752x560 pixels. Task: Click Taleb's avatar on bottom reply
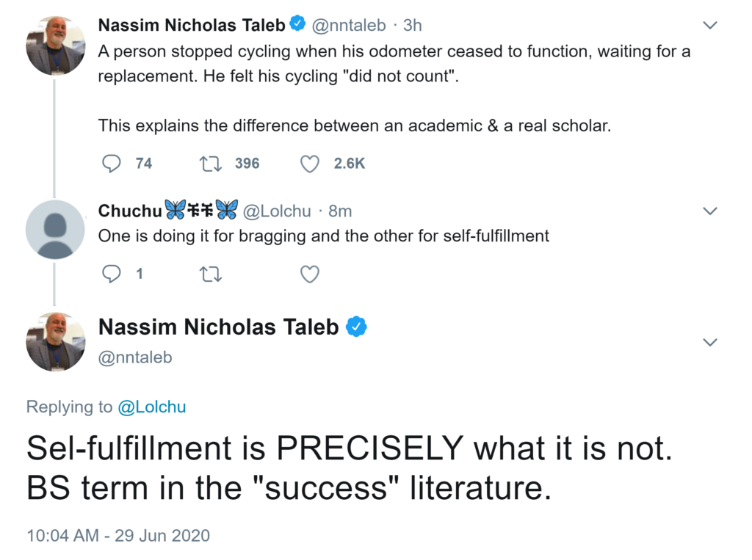coord(55,341)
